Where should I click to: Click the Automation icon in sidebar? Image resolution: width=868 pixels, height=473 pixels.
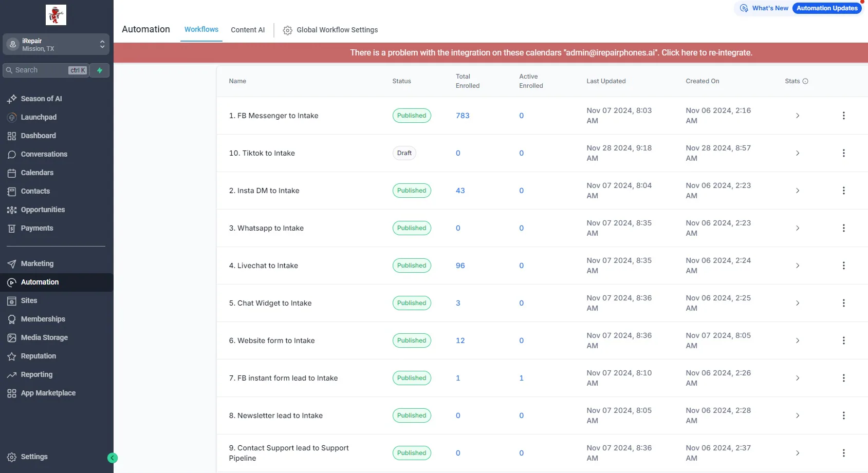click(12, 282)
